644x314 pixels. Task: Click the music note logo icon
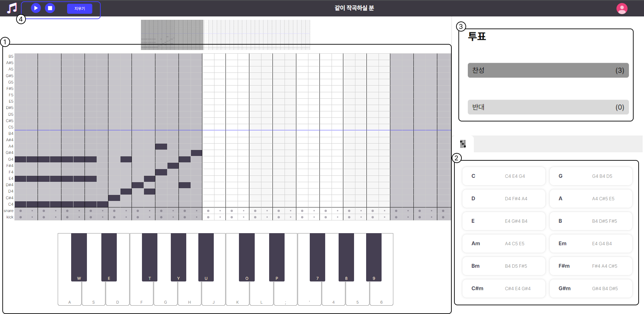click(12, 8)
